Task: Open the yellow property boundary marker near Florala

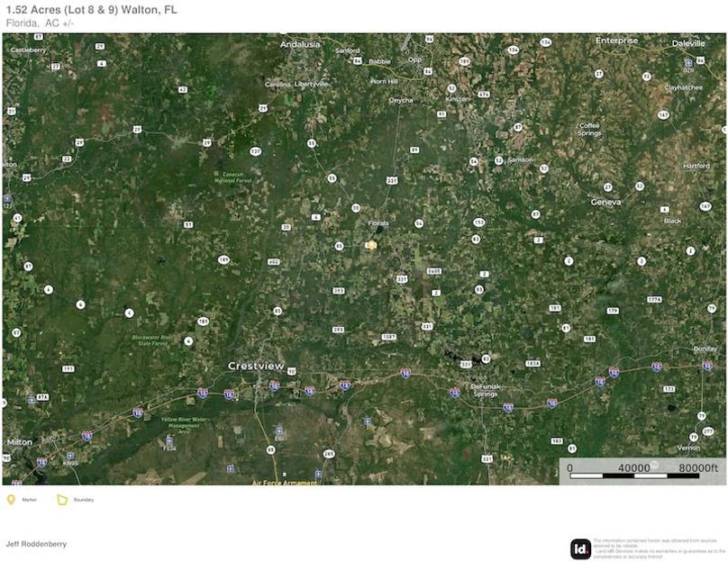Action: (x=371, y=245)
